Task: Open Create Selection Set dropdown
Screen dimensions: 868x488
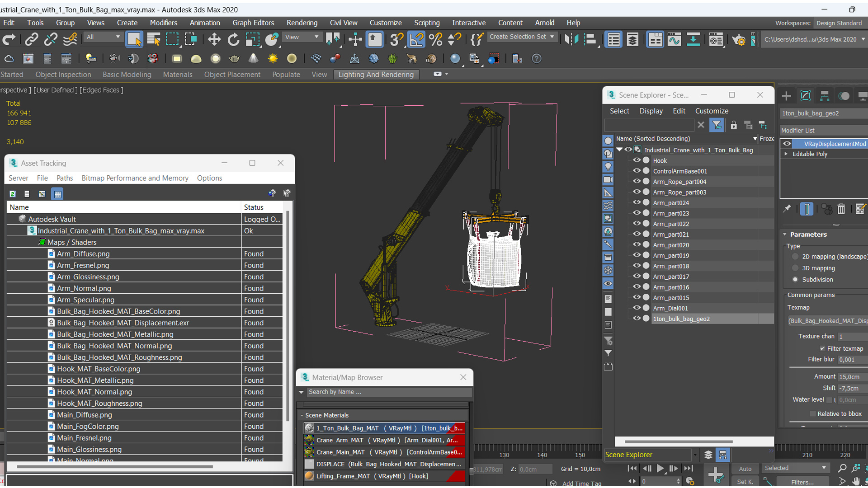Action: (522, 37)
